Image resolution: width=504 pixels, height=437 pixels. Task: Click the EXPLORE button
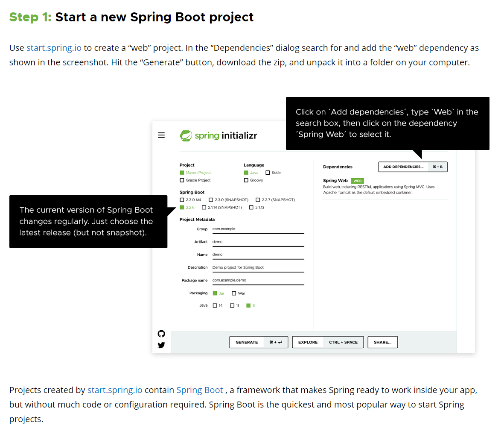(308, 342)
